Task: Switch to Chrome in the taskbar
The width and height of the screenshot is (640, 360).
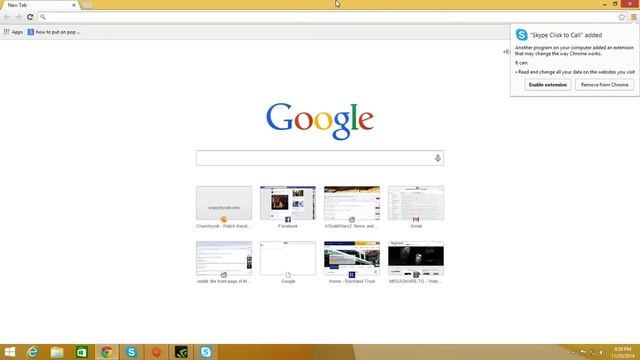Action: click(x=107, y=352)
